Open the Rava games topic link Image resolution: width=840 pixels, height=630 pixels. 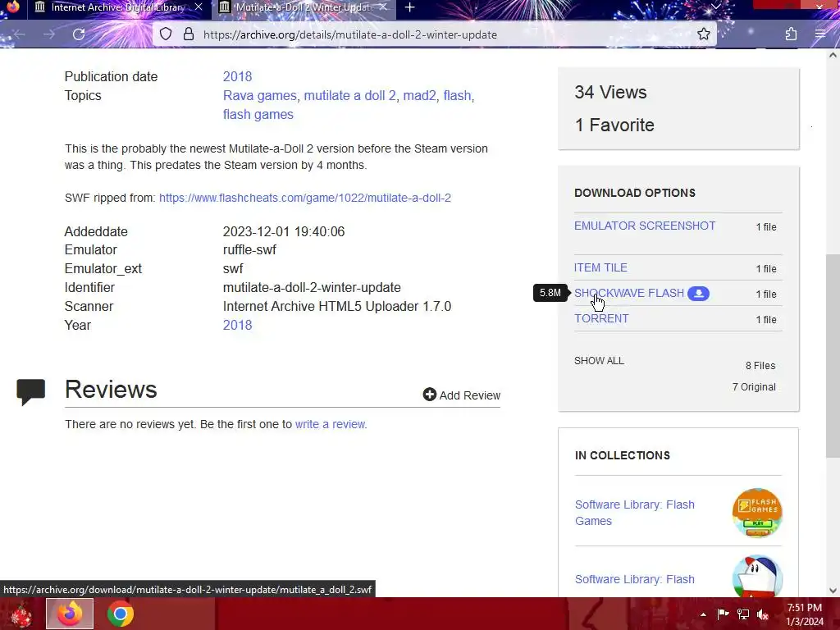[x=260, y=95]
